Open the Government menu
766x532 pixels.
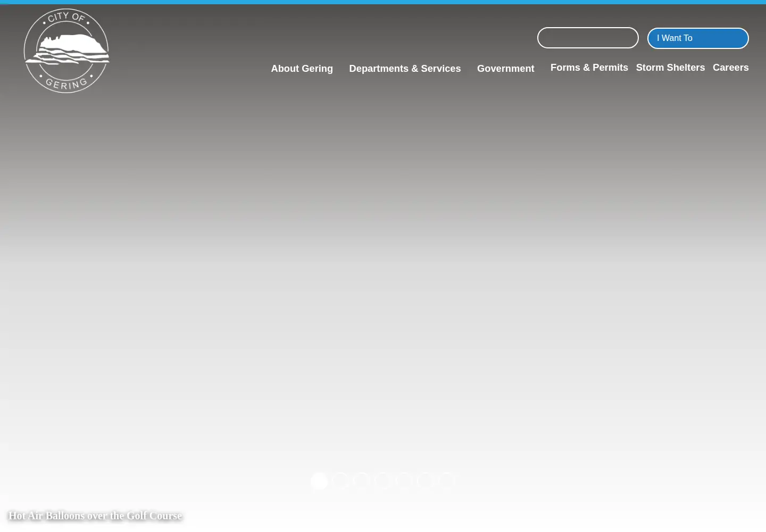click(505, 69)
